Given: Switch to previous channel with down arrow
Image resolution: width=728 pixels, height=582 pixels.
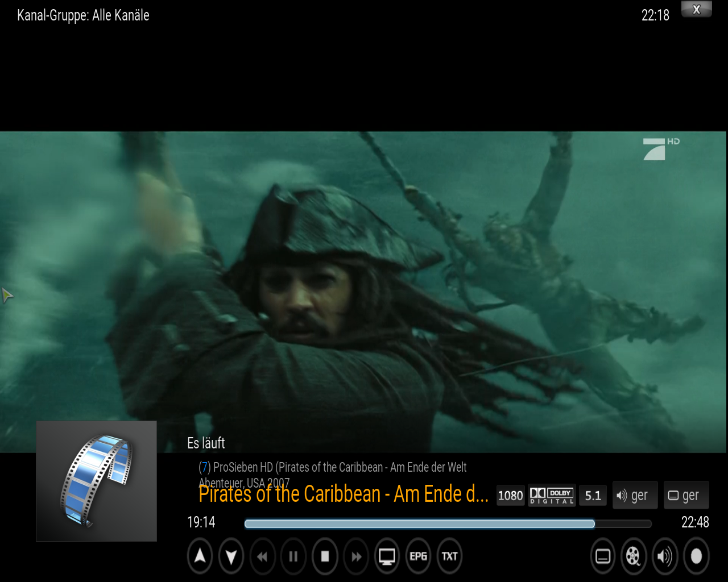Looking at the screenshot, I should [231, 556].
